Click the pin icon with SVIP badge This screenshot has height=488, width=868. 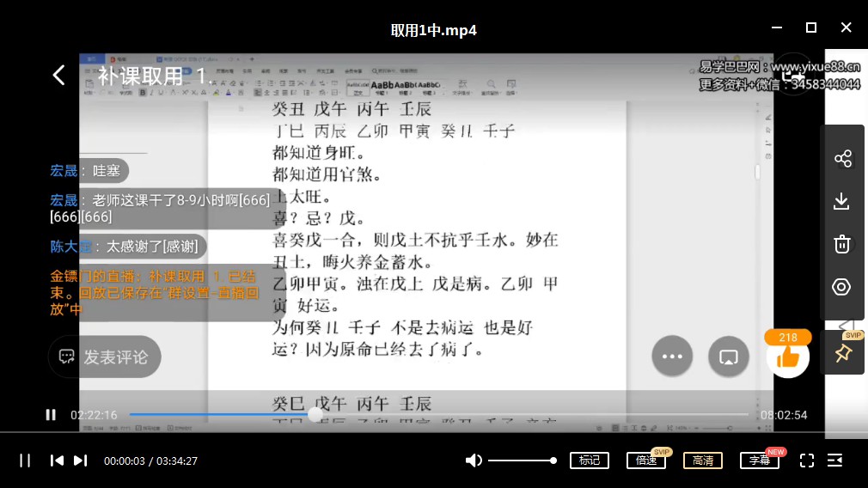pyautogui.click(x=842, y=352)
